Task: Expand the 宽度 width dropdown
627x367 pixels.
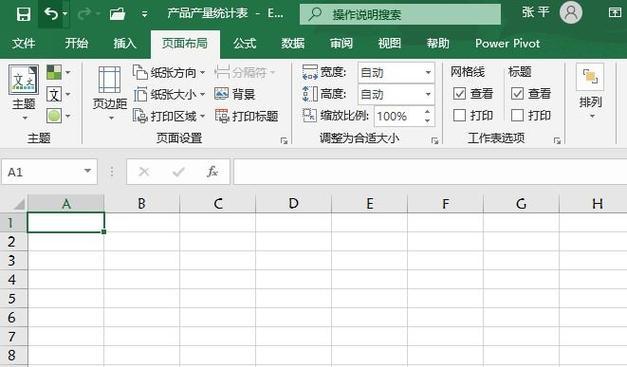Action: pyautogui.click(x=428, y=72)
